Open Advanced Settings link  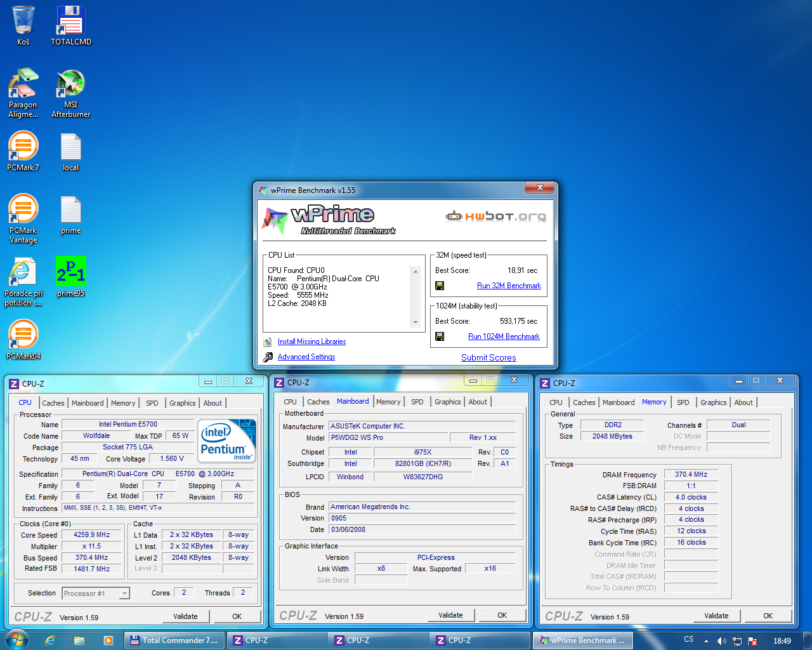306,357
